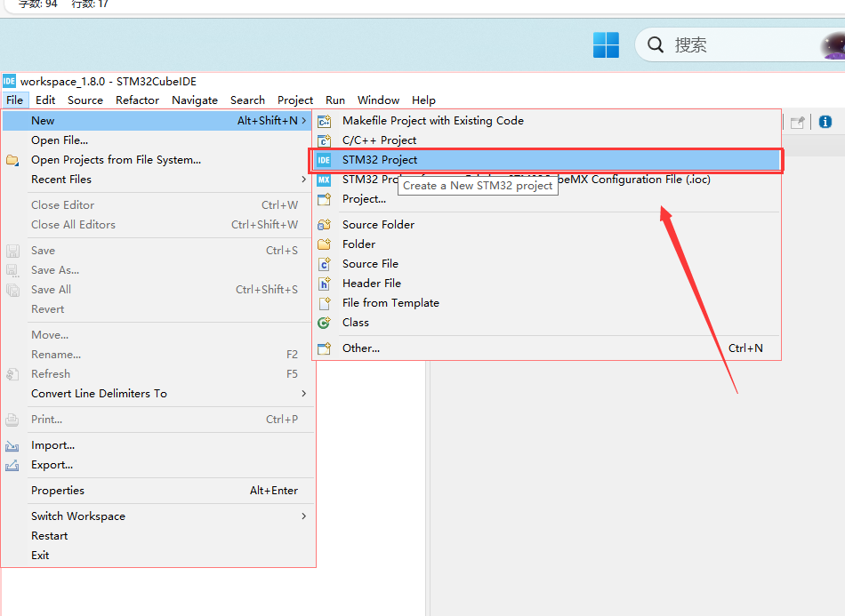The width and height of the screenshot is (845, 616).
Task: Choose Import... from File menu
Action: point(158,445)
